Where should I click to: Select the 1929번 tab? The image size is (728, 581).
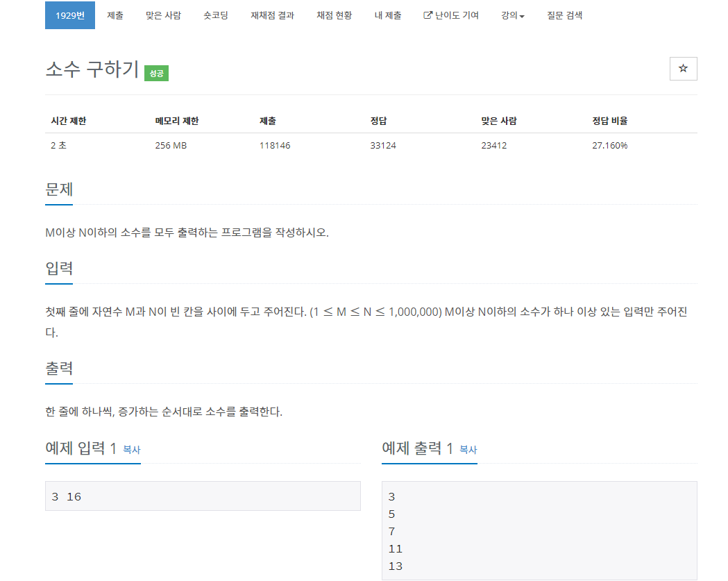point(69,14)
